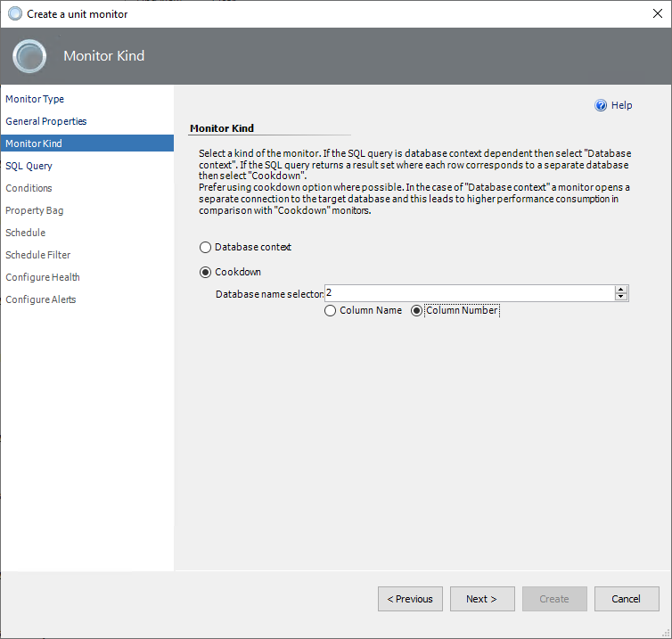Open the Schedule Filter step

(x=37, y=255)
